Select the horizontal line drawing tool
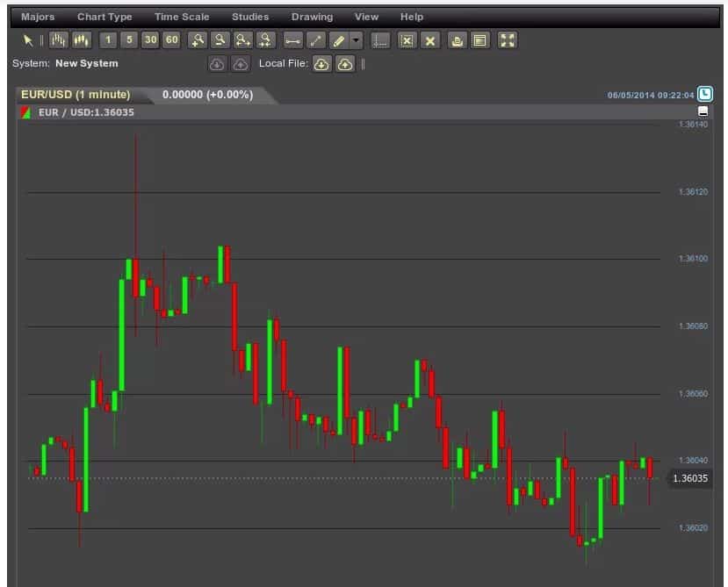The image size is (728, 587). point(292,40)
